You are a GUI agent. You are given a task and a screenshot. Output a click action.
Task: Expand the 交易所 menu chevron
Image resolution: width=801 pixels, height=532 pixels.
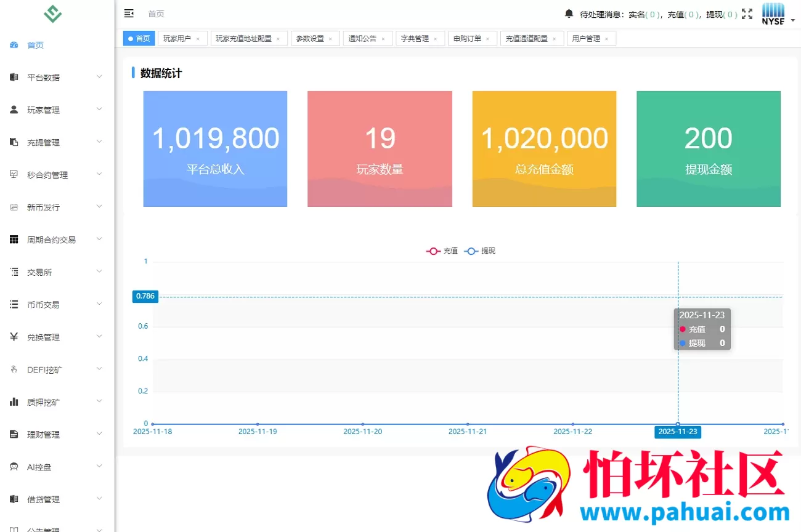click(99, 271)
